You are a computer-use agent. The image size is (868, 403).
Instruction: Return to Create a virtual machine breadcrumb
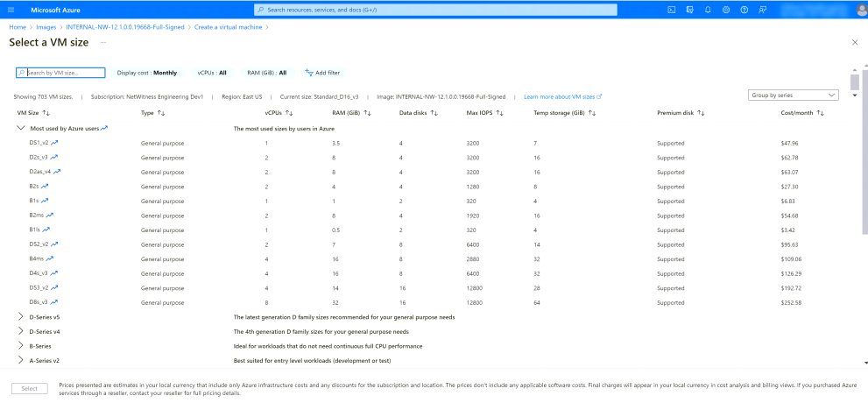[228, 26]
